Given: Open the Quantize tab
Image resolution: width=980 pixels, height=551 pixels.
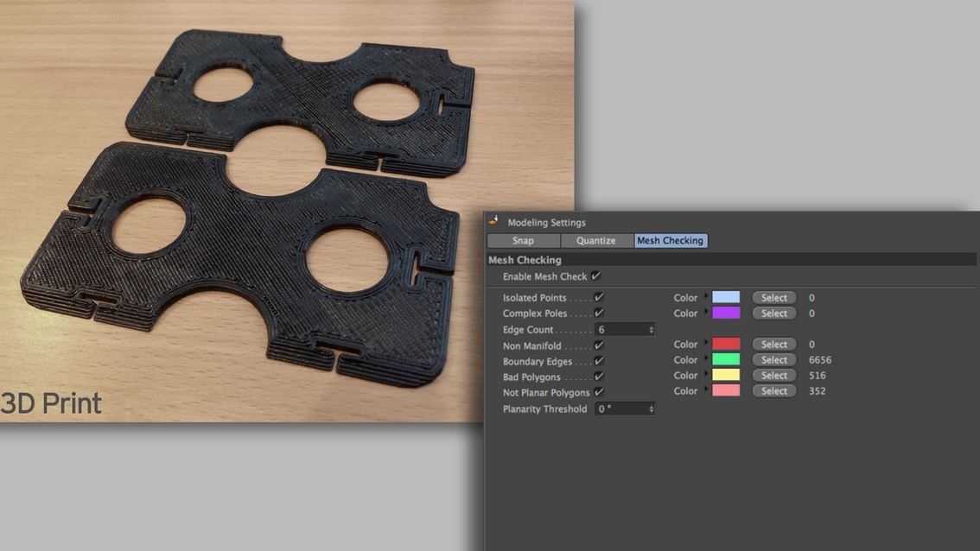Looking at the screenshot, I should pos(596,241).
